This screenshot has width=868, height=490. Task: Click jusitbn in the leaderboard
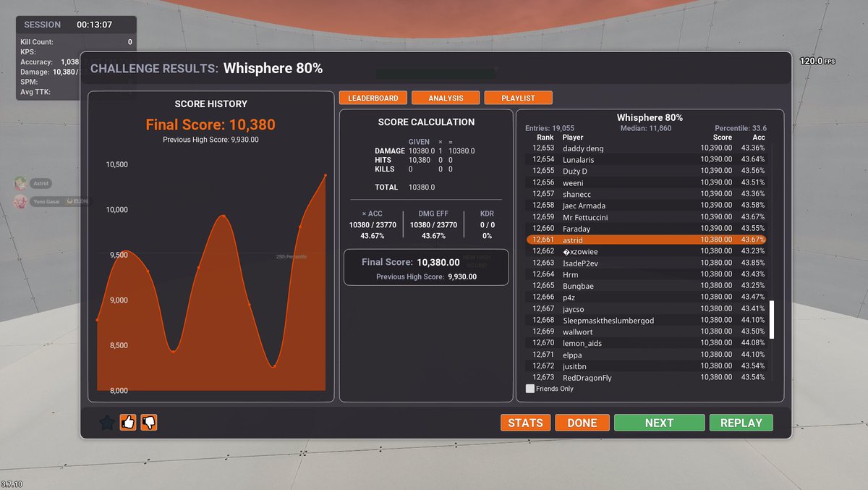(646, 366)
